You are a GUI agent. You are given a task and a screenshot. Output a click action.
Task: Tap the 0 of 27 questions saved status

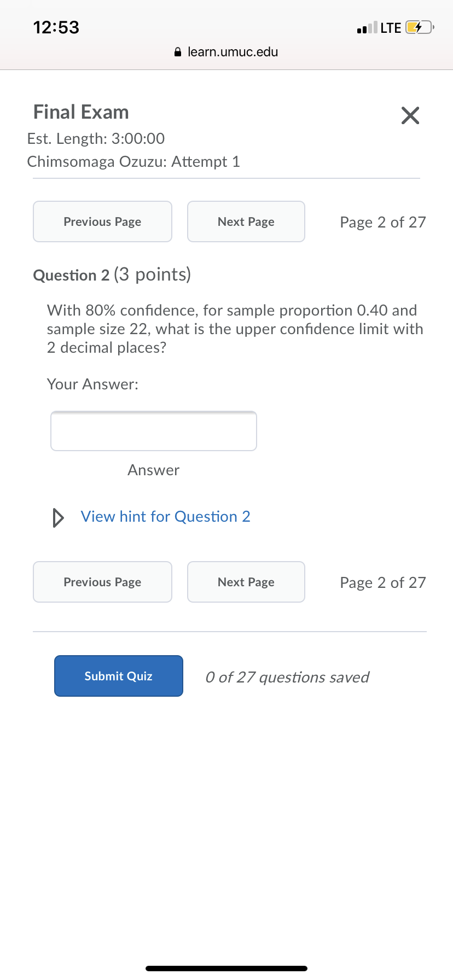287,677
